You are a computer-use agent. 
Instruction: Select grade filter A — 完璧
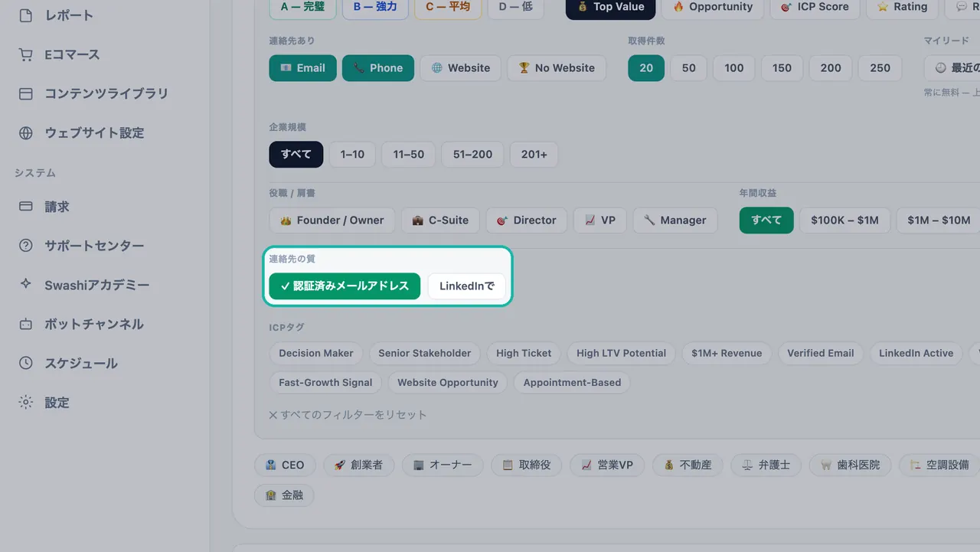pos(302,7)
